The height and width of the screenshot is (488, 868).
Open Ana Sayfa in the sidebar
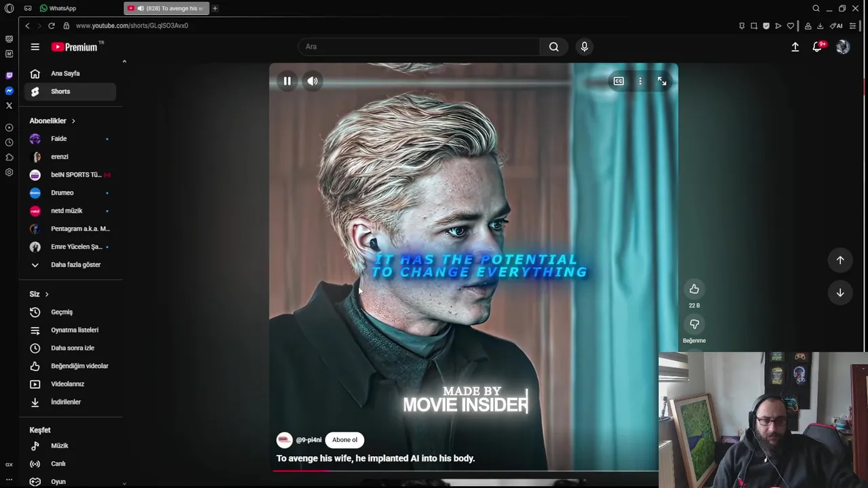pyautogui.click(x=71, y=73)
